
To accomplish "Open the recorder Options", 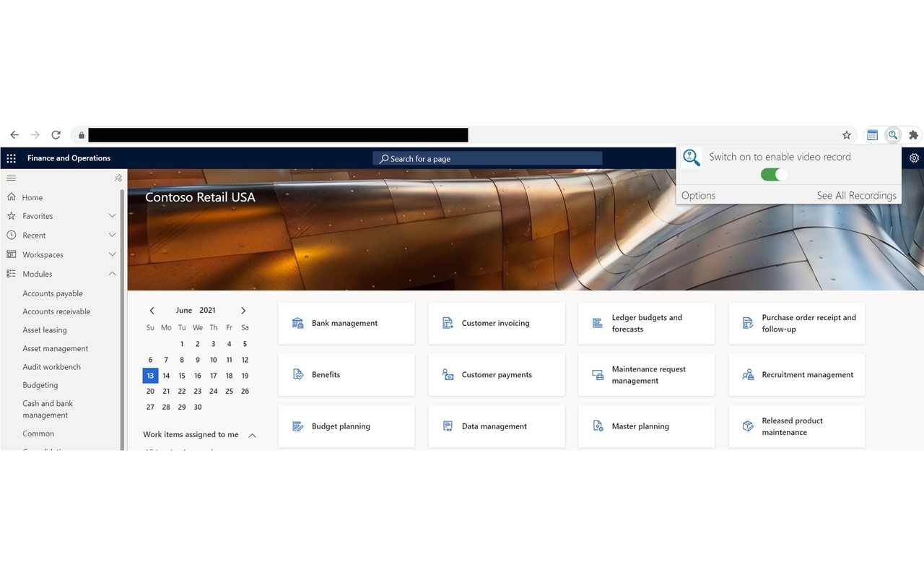I will 698,195.
